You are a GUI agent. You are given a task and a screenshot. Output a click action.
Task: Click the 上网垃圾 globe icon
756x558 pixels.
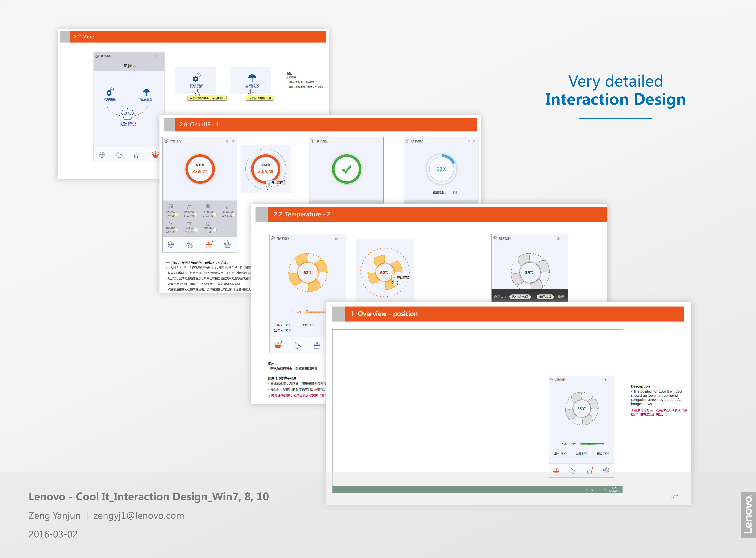point(208,206)
